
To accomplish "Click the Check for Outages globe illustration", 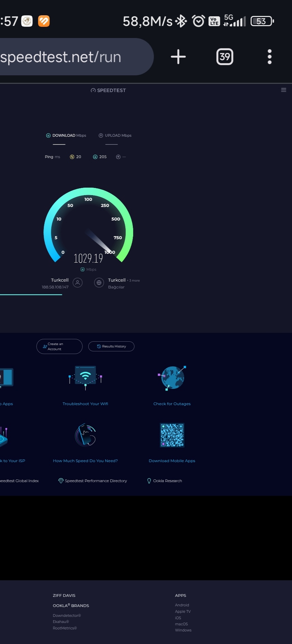I will pyautogui.click(x=172, y=378).
